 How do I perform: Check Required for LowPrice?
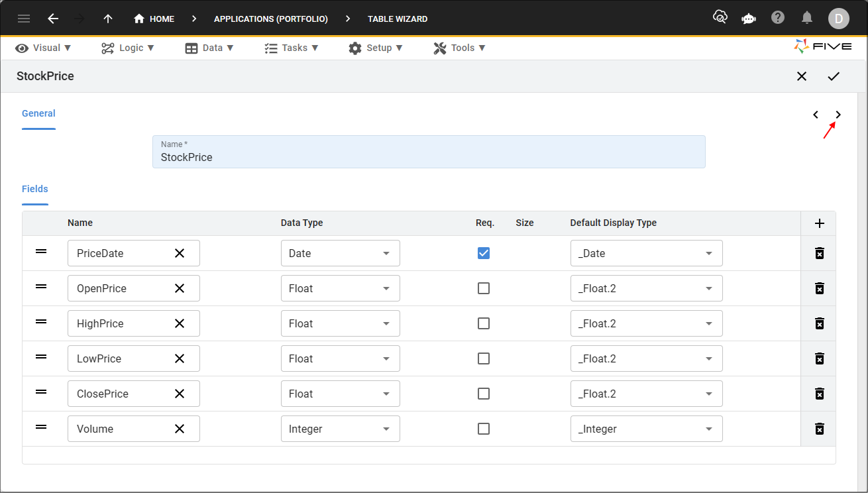pyautogui.click(x=484, y=358)
